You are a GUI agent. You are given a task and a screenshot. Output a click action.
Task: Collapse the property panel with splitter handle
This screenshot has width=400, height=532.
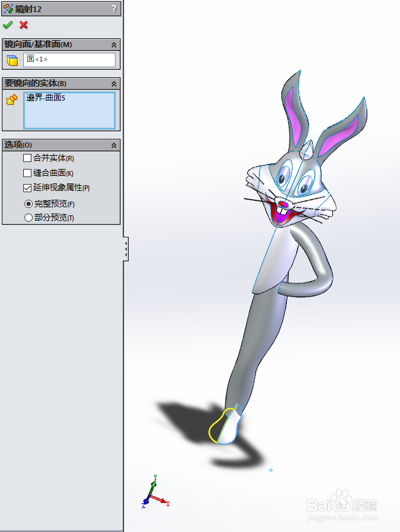126,249
